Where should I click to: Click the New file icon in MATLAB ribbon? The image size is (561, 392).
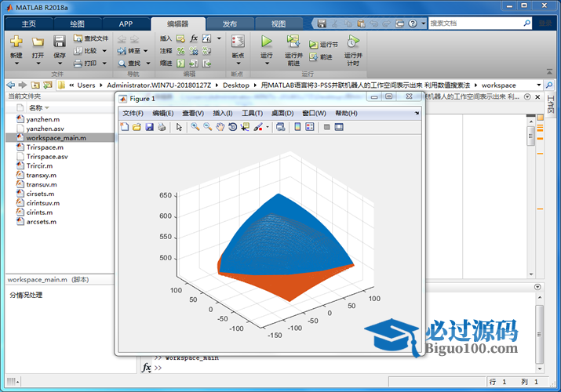16,42
